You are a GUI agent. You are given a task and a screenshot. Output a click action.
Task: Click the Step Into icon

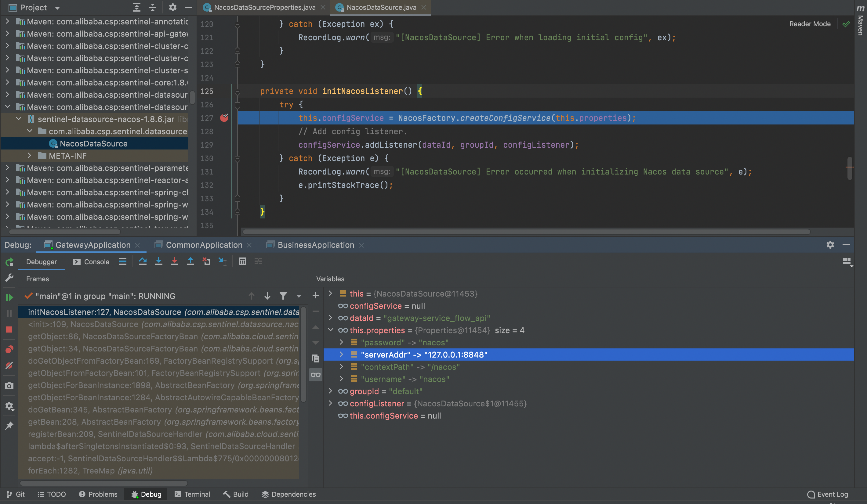click(159, 262)
